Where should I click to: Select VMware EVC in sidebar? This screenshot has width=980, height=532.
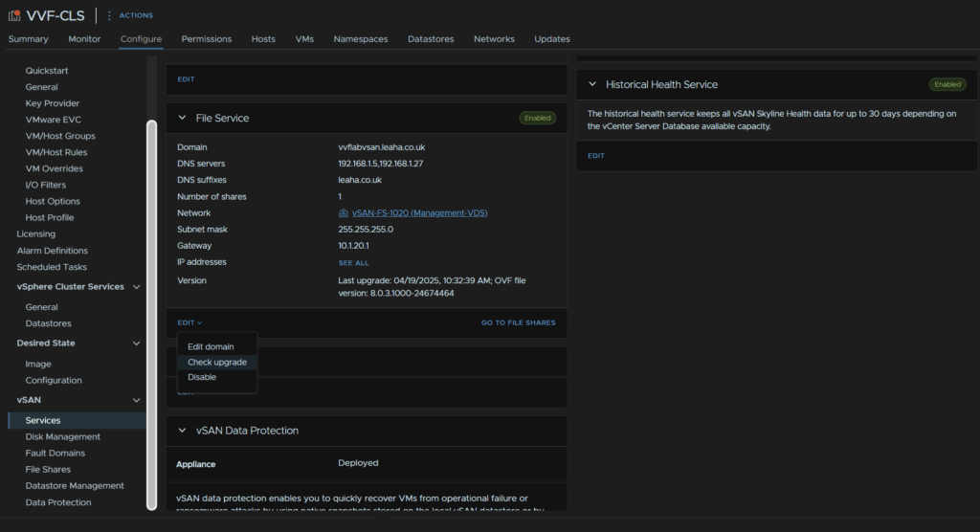(54, 120)
